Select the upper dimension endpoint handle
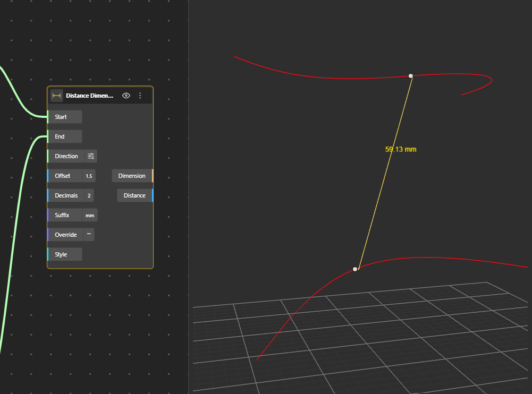This screenshot has width=532, height=394. pos(410,76)
